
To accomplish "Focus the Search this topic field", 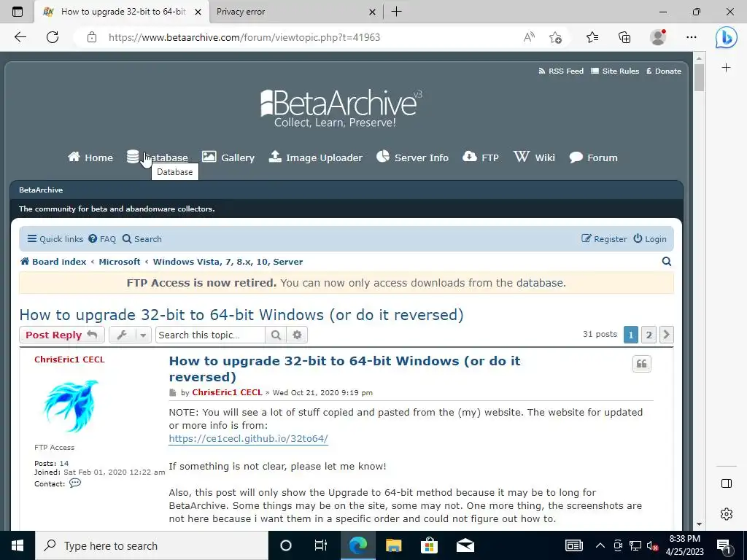I will pyautogui.click(x=210, y=335).
